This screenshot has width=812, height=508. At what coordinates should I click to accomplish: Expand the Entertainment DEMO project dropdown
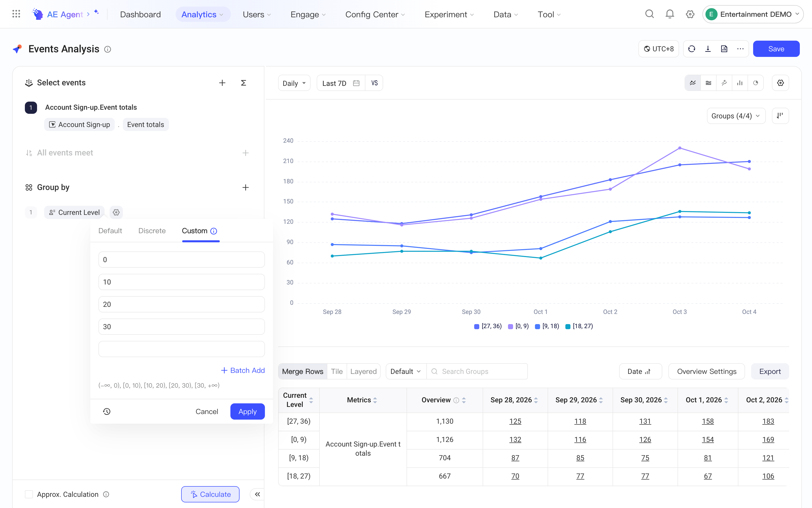753,14
